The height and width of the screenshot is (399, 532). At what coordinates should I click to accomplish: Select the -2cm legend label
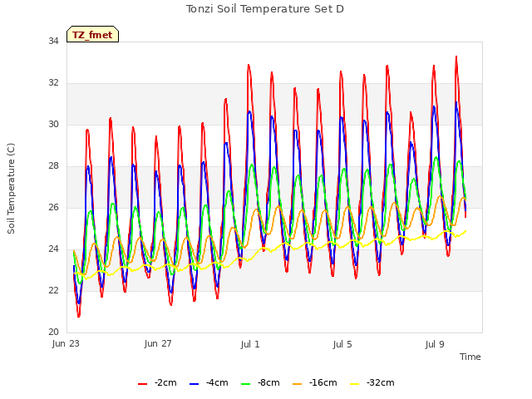point(165,382)
